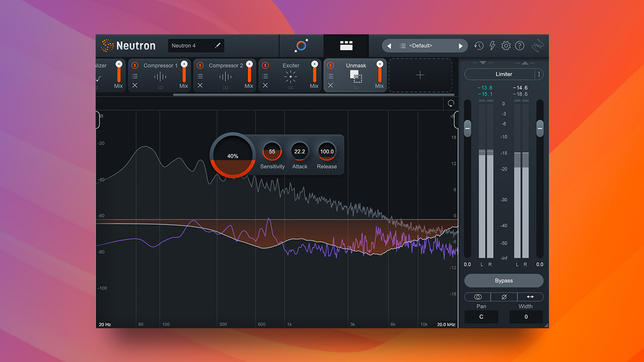
Task: Click the iZotope logo at top right
Action: point(538,46)
